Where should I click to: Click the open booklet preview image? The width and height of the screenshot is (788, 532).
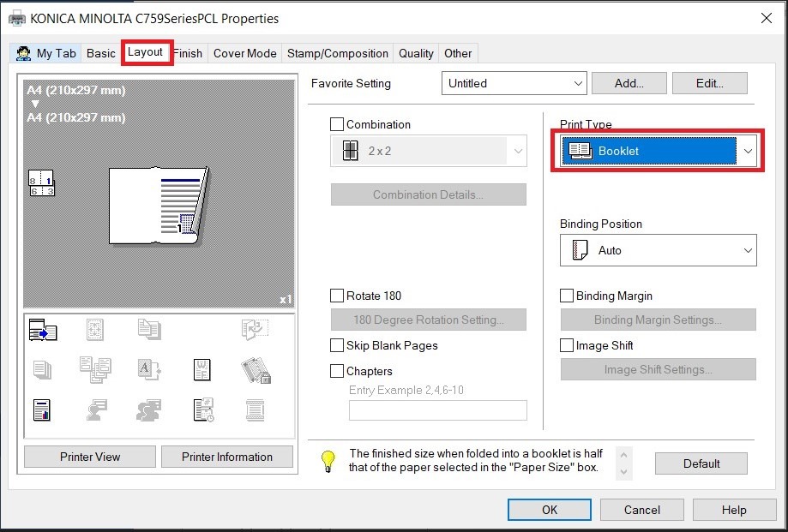[159, 205]
